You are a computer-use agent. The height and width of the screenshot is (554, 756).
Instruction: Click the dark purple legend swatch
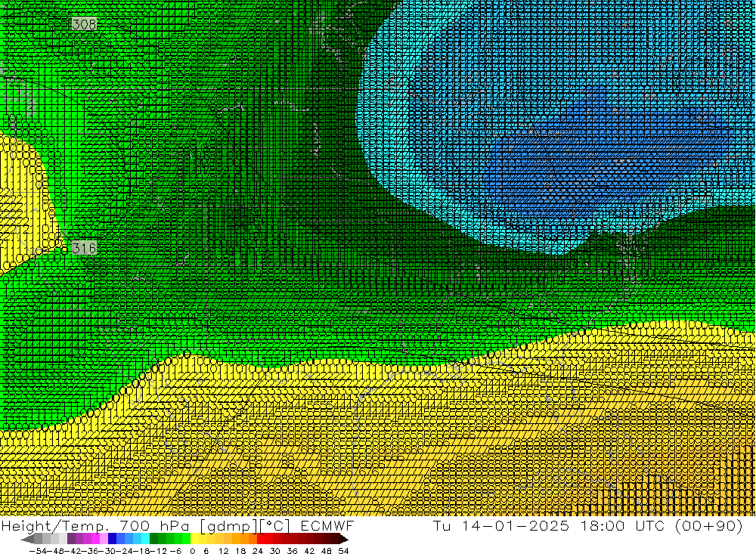pyautogui.click(x=71, y=539)
